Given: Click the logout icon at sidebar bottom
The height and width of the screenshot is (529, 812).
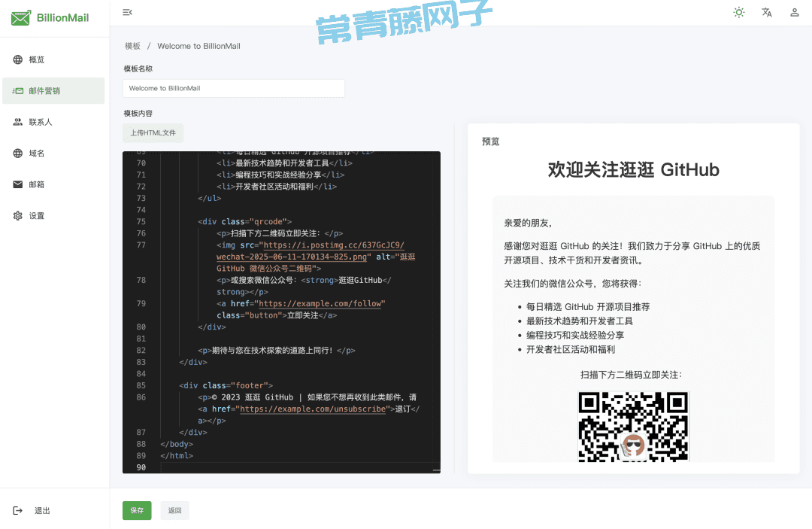Looking at the screenshot, I should [18, 510].
